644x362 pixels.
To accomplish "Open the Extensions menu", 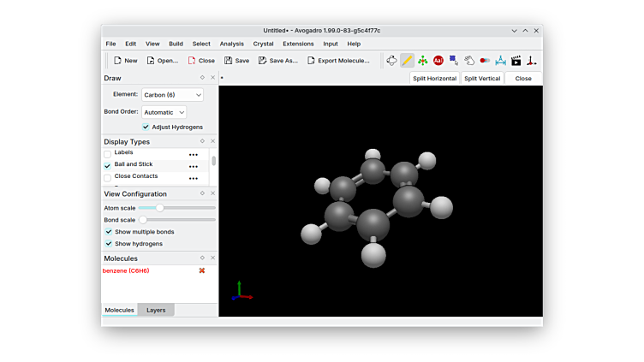I will [298, 44].
